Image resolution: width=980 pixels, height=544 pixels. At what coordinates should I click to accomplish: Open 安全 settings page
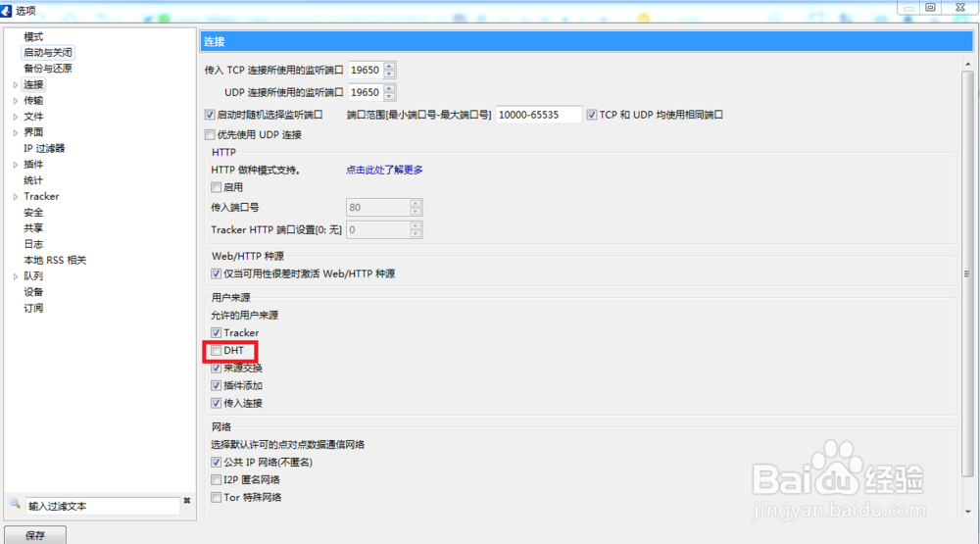(33, 213)
